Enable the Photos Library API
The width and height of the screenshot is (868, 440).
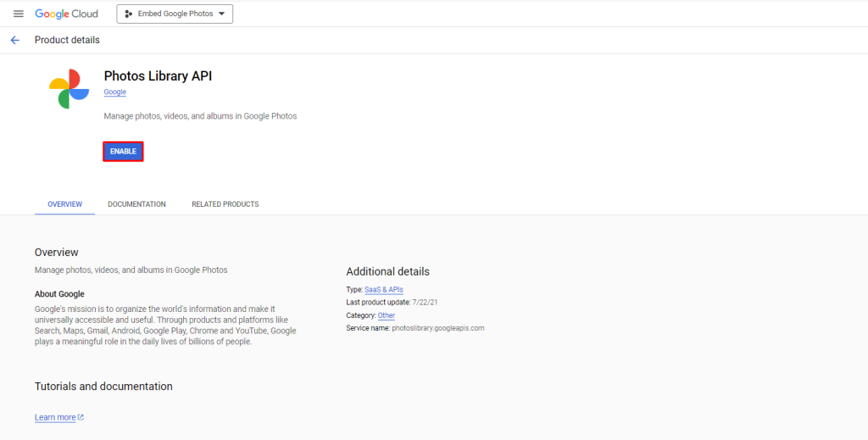click(x=123, y=151)
